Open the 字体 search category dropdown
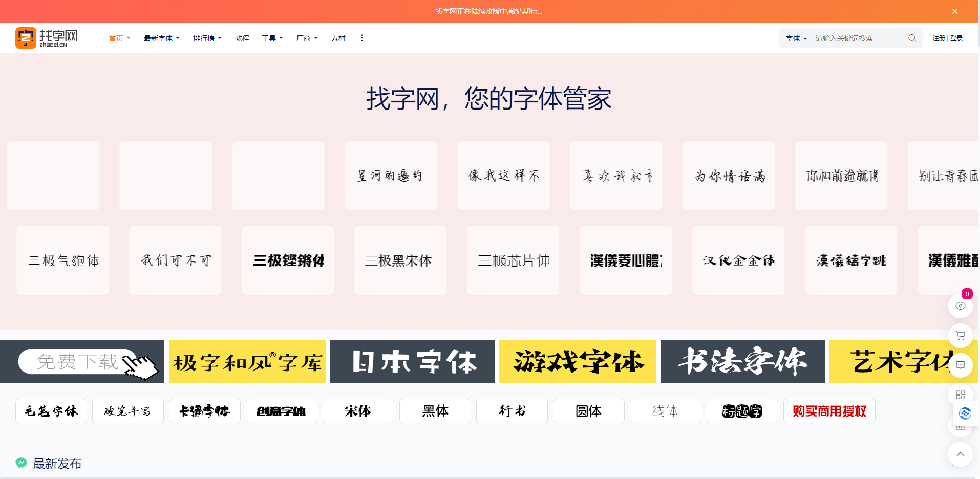 tap(797, 38)
